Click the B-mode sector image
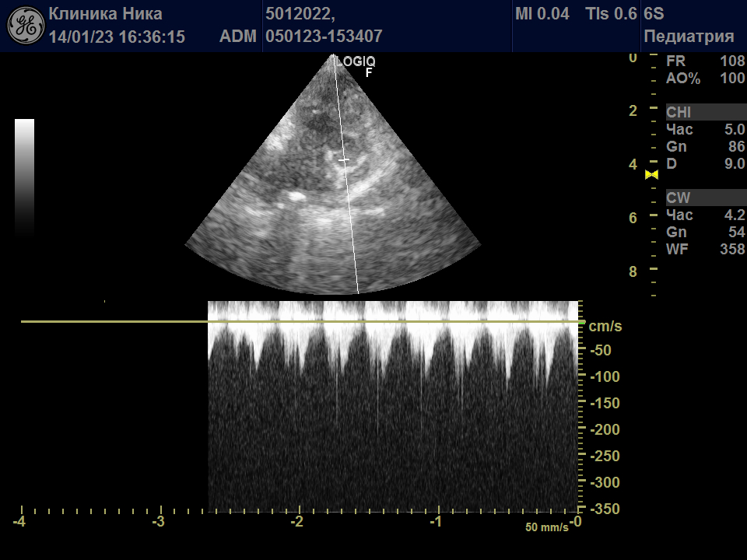Screen dimensions: 747x560 (332, 174)
